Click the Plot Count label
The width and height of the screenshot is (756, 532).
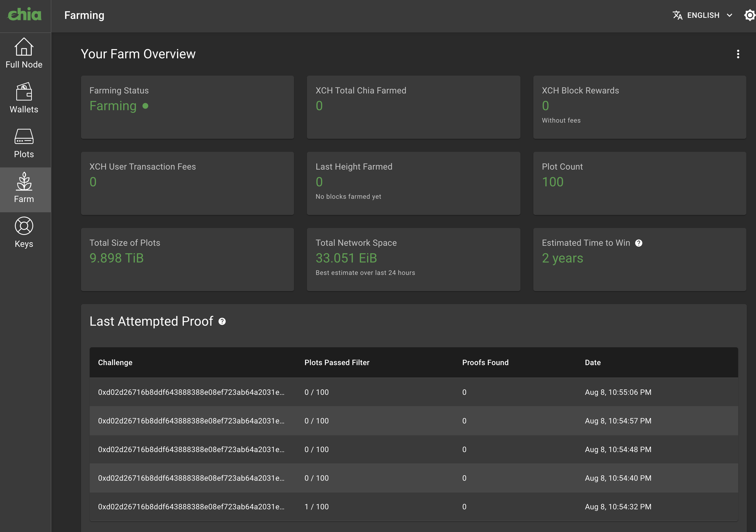(x=562, y=167)
